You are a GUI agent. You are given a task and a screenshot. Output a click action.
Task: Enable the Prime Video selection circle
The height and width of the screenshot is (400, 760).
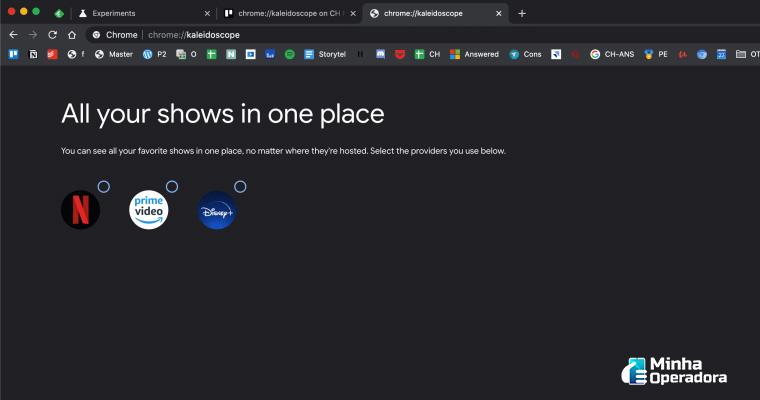(x=172, y=187)
